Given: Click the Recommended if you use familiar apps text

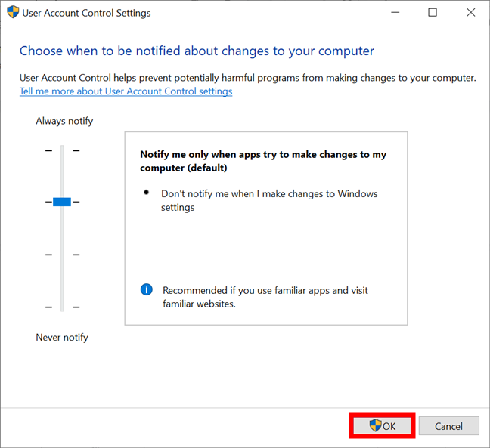Looking at the screenshot, I should [265, 297].
